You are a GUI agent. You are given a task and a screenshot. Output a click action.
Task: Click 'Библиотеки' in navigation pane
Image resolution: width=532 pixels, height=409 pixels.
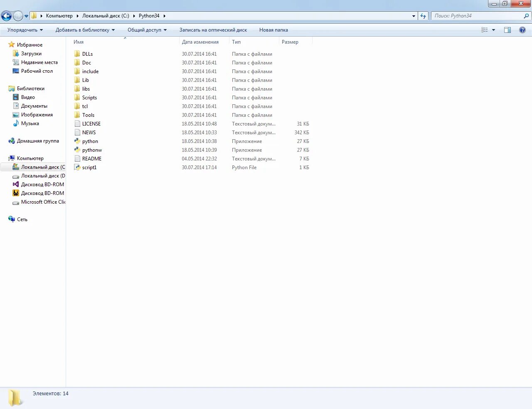30,89
